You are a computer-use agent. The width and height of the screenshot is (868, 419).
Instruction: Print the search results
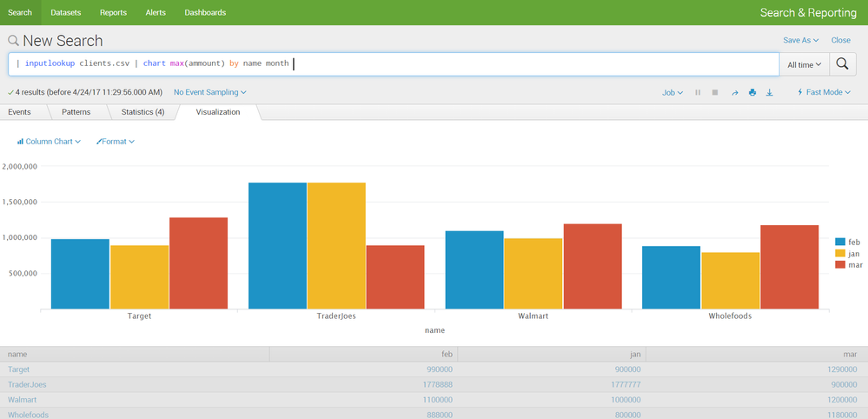[x=752, y=92]
